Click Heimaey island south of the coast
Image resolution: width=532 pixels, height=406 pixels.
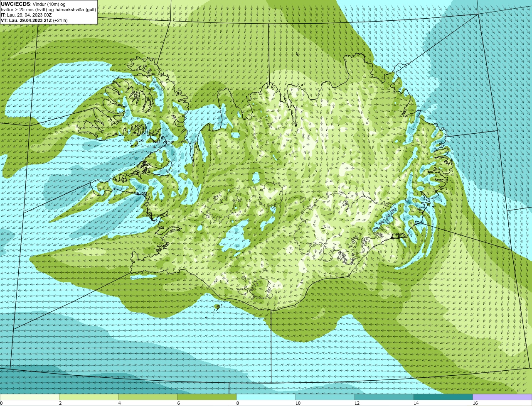pyautogui.click(x=217, y=307)
